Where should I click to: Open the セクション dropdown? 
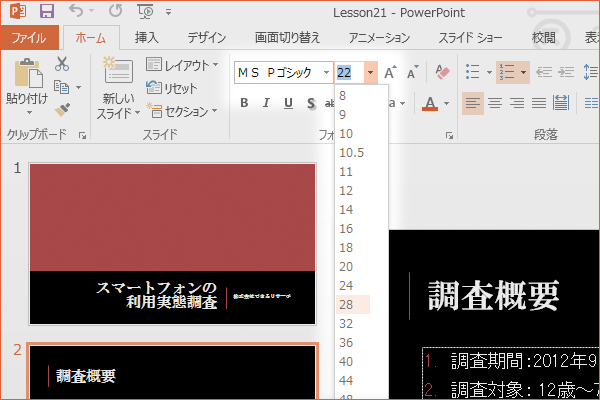tap(182, 111)
